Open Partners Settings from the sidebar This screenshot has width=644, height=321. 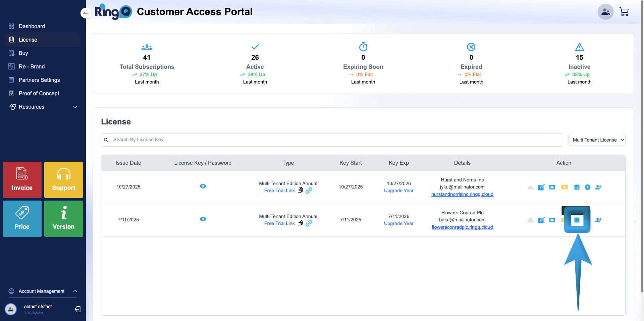(x=39, y=80)
